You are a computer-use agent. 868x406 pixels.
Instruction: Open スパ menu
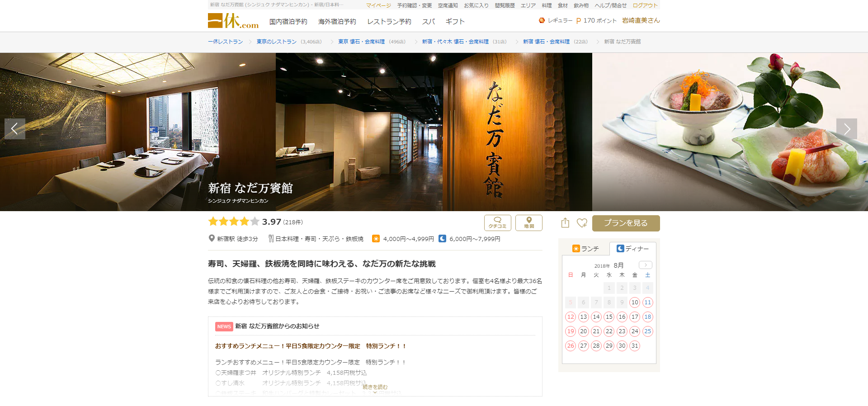click(428, 22)
